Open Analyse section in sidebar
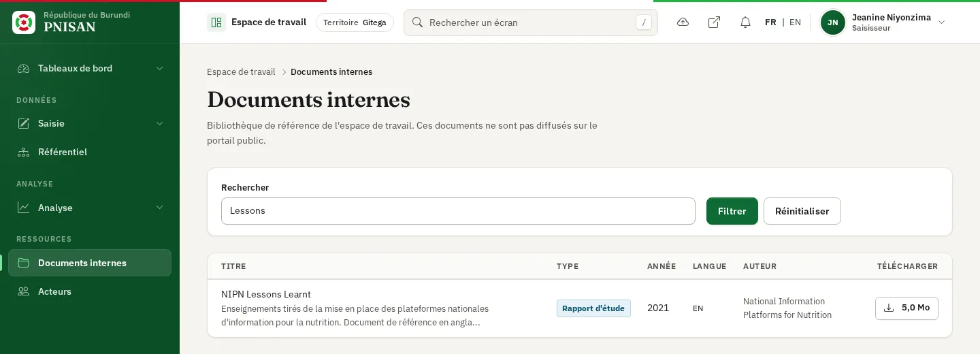 pos(90,208)
